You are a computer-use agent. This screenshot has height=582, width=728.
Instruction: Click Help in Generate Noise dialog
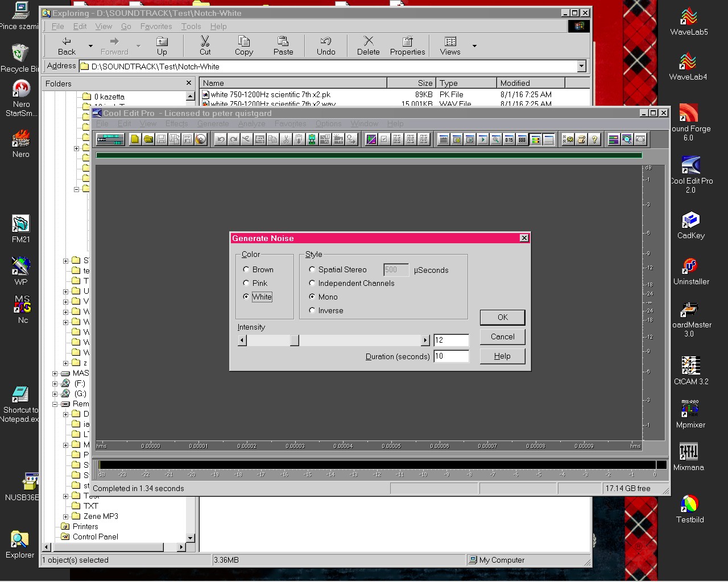(x=503, y=356)
